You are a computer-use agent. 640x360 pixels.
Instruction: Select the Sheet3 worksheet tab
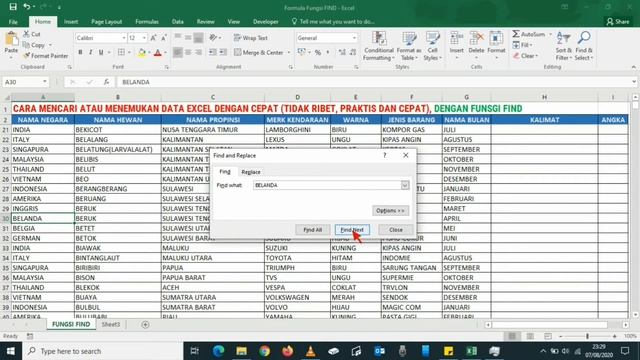click(x=111, y=324)
